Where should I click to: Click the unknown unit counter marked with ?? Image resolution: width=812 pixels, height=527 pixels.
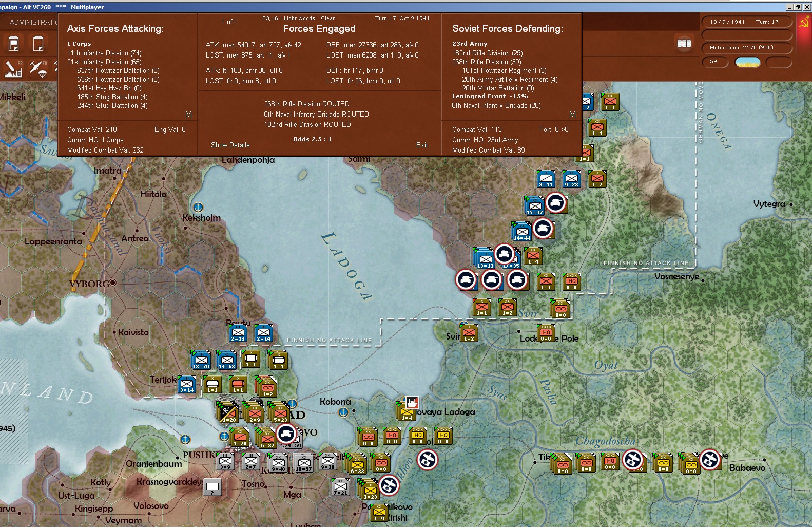(x=212, y=486)
